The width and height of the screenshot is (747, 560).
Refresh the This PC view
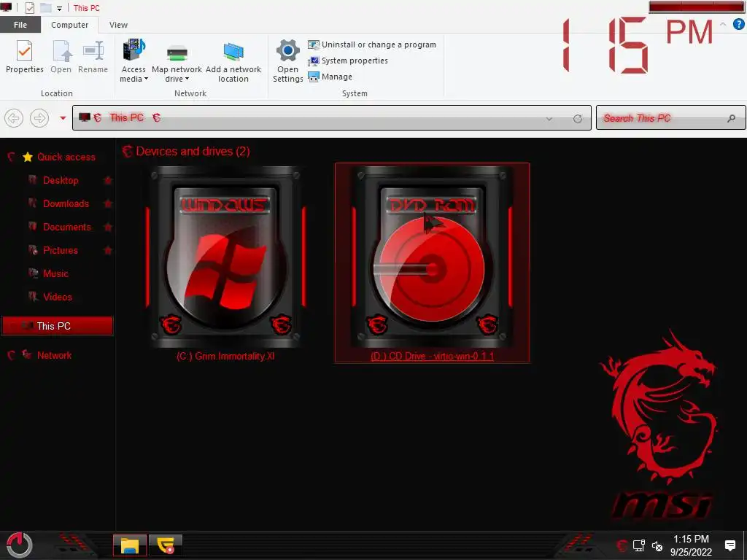tap(578, 119)
